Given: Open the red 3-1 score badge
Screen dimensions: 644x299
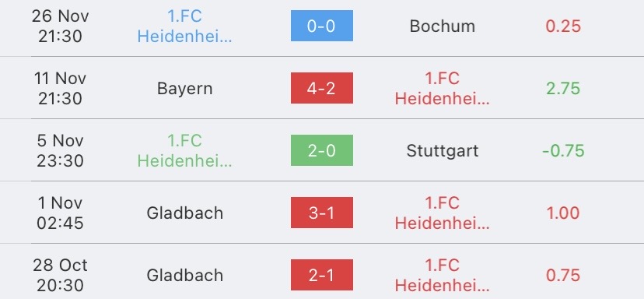Looking at the screenshot, I should tap(321, 213).
